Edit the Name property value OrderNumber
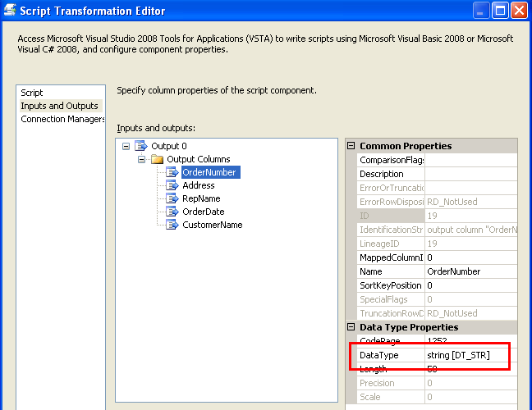The width and height of the screenshot is (532, 410). click(x=470, y=271)
